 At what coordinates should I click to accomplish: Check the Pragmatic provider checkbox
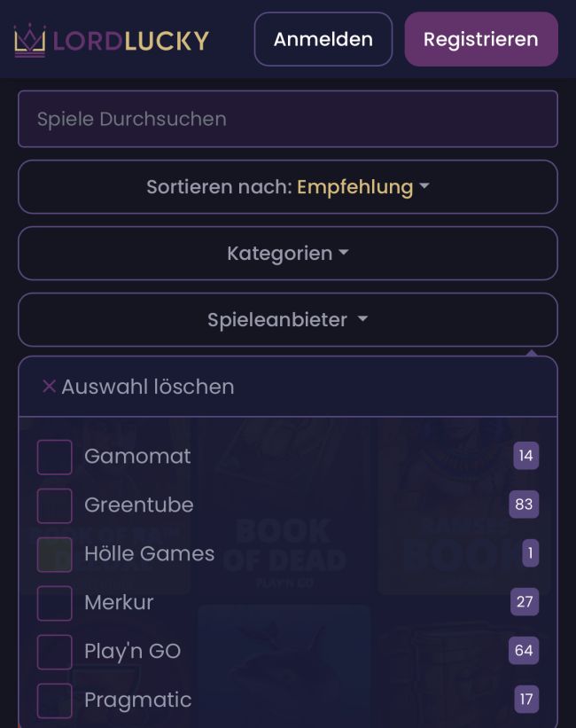pos(54,701)
